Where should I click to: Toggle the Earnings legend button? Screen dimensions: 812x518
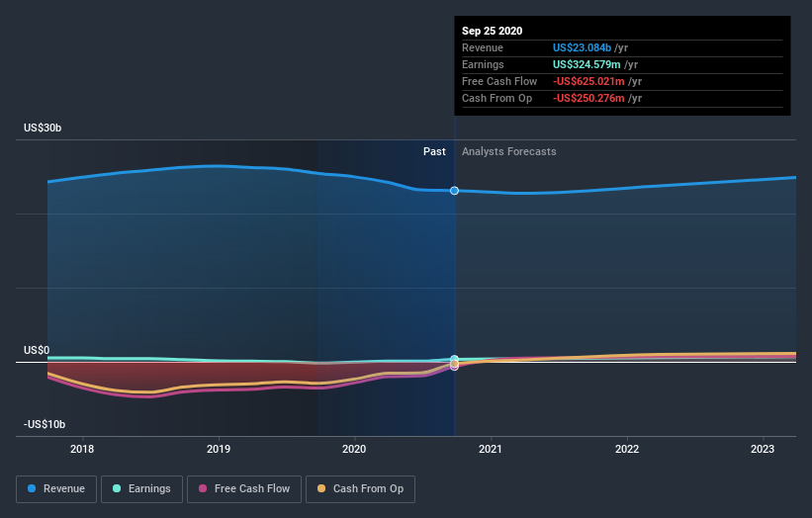[141, 489]
